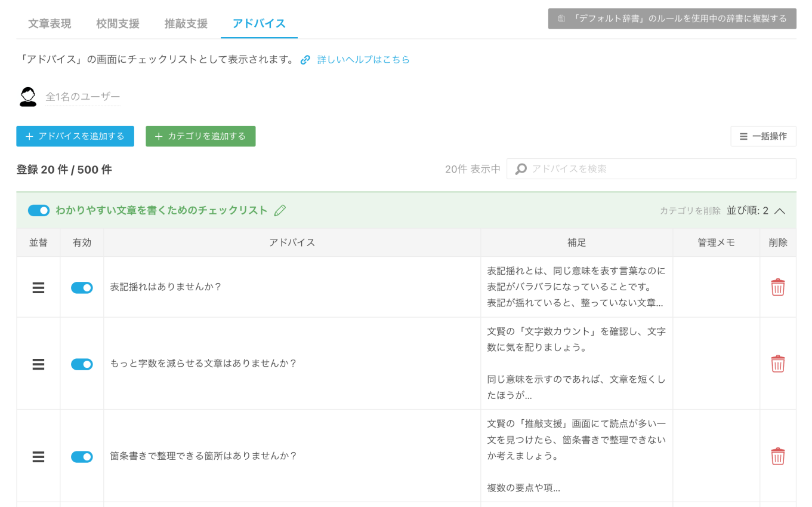
Task: Delete the 表記揺れはありませんか？ advice
Action: click(x=778, y=287)
